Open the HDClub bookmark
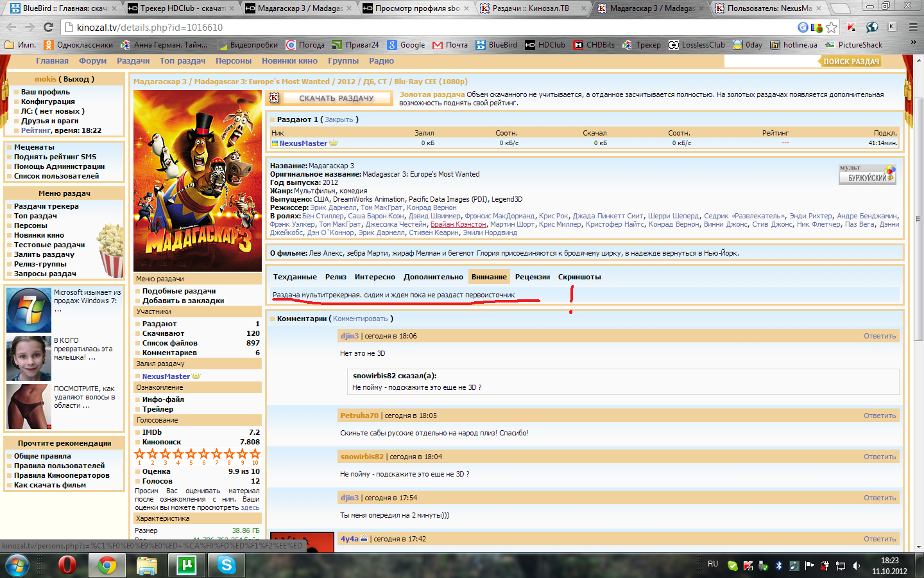 (545, 45)
